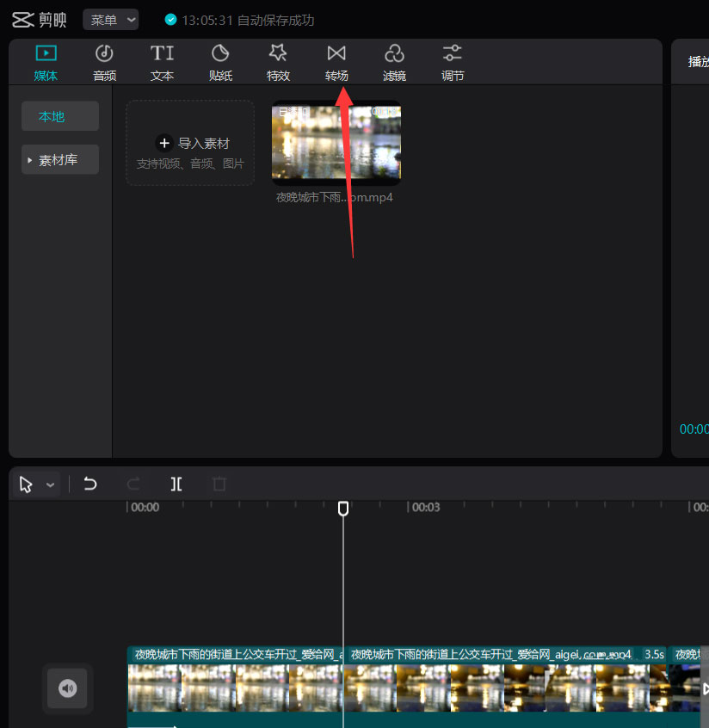Click the 剪映 logo at top left
This screenshot has height=728, width=709.
(x=39, y=20)
